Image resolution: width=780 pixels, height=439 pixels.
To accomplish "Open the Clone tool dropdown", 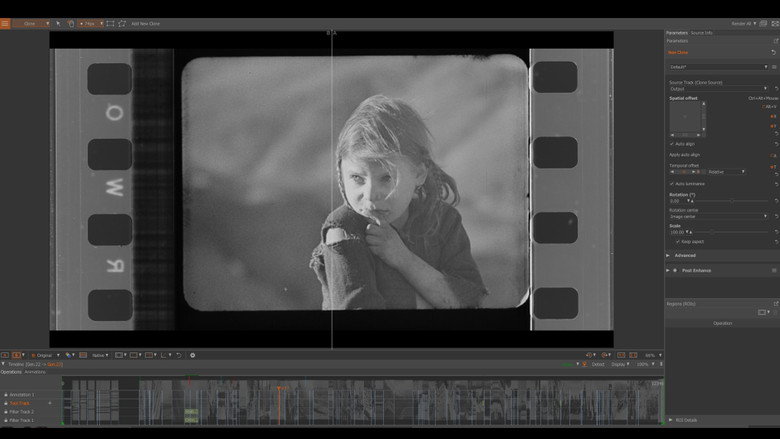I will [x=32, y=23].
